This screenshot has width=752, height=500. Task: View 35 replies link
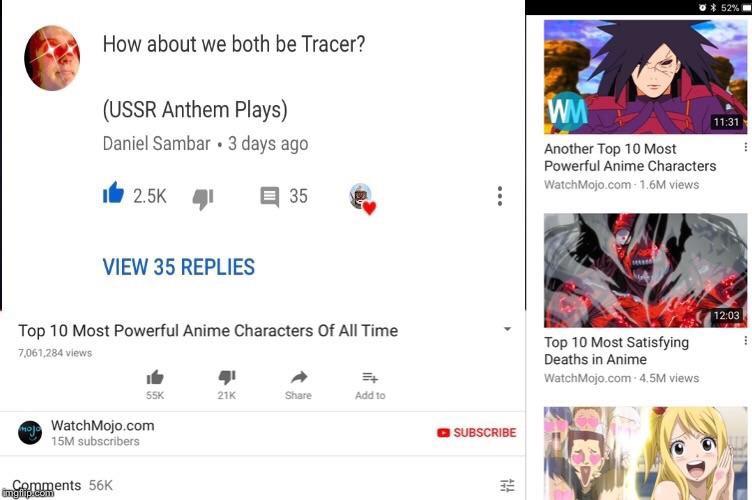178,267
